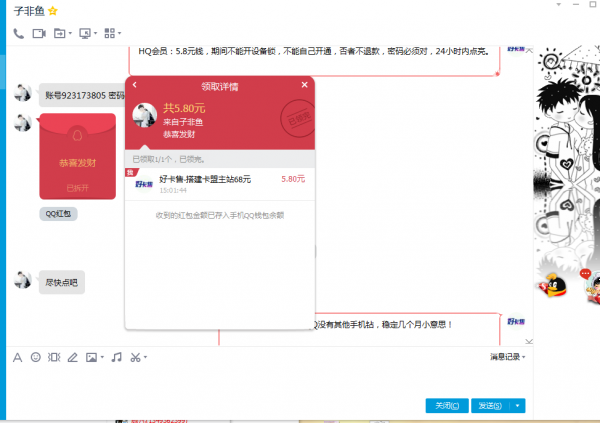Click the 5.80元 amount in the recipient row
The width and height of the screenshot is (600, 423).
pos(293,179)
